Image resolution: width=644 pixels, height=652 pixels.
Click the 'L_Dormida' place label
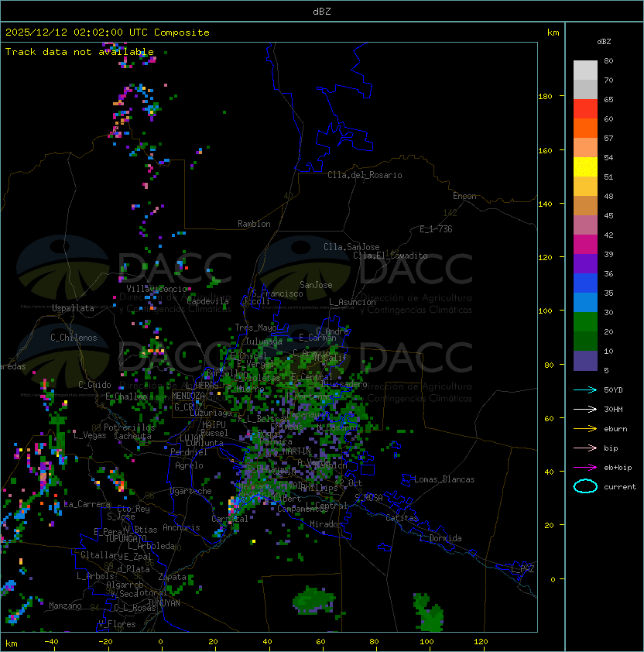[440, 538]
